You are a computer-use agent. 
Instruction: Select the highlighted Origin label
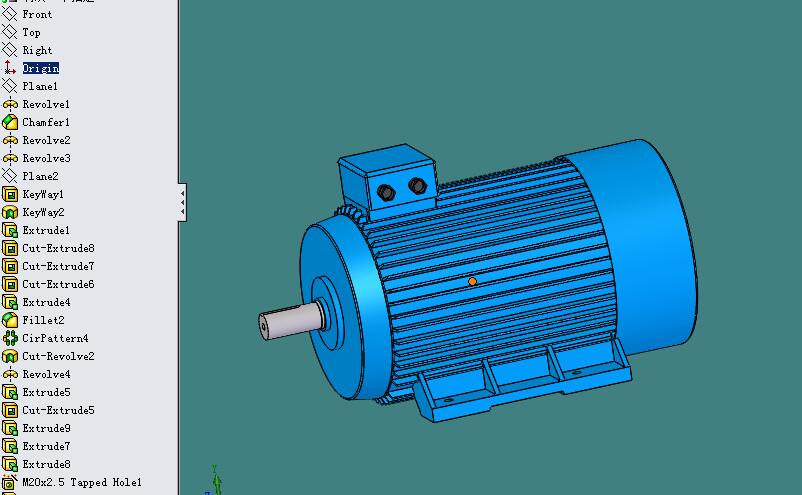[41, 68]
